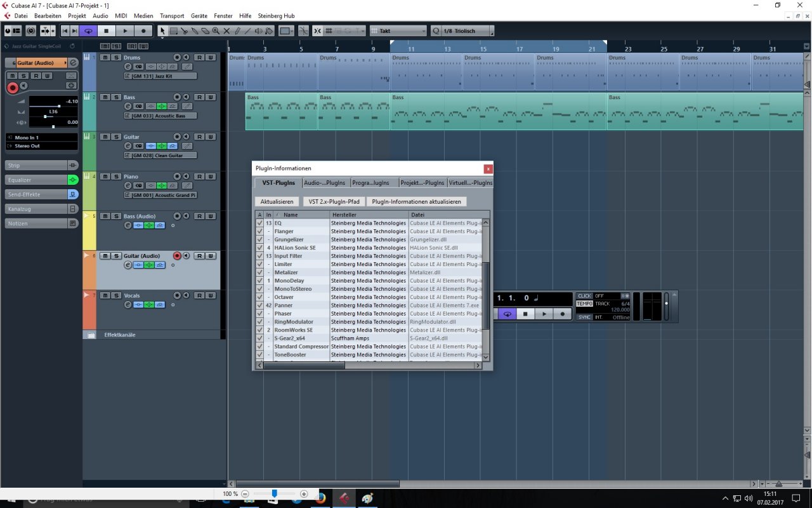Go to previous marker in toolbar
Screen dimensions: 812x508
[x=65, y=30]
